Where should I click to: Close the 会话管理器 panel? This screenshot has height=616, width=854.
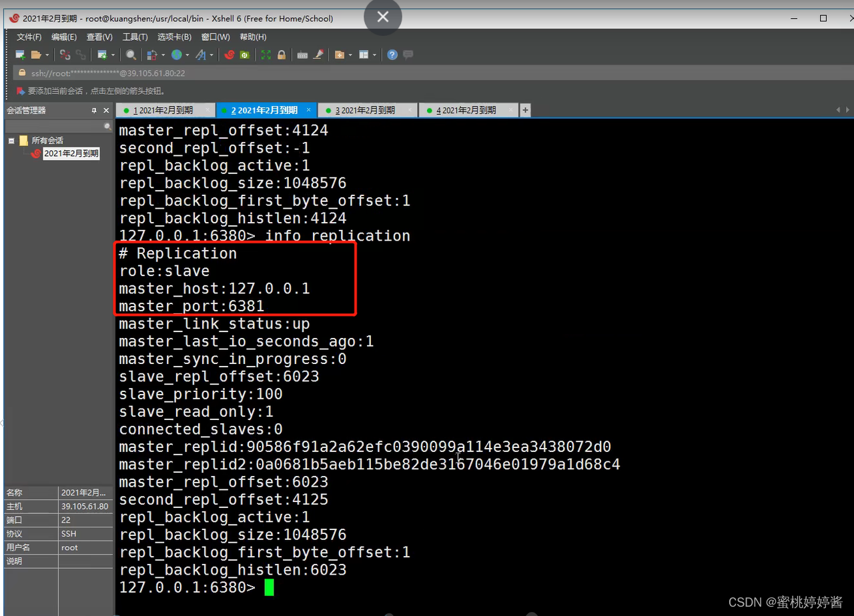pos(106,110)
